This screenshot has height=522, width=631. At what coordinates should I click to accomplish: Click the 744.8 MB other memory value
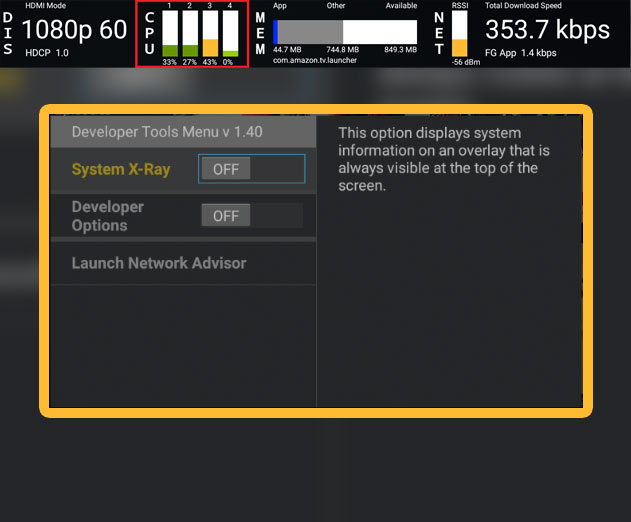point(342,50)
